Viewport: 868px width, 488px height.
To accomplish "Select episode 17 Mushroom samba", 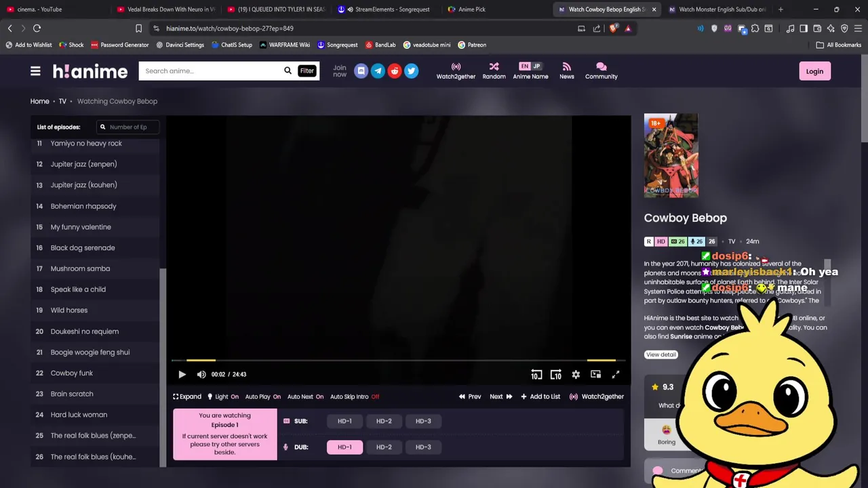I will pyautogui.click(x=95, y=268).
